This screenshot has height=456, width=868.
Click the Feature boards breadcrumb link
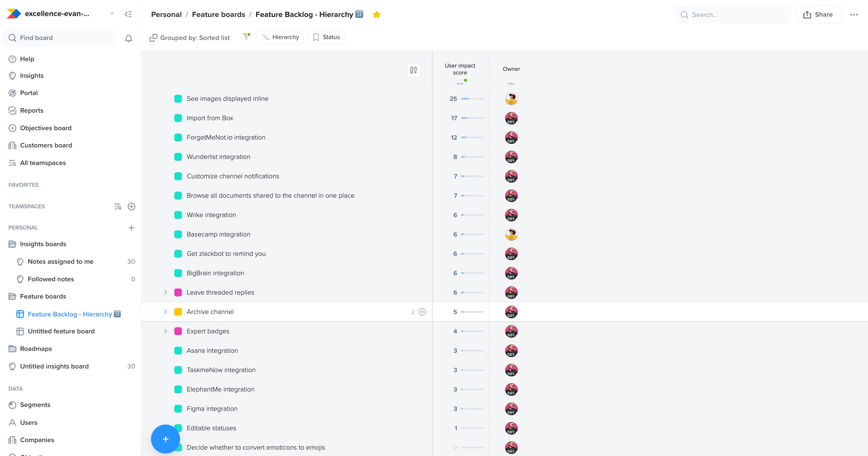click(219, 15)
